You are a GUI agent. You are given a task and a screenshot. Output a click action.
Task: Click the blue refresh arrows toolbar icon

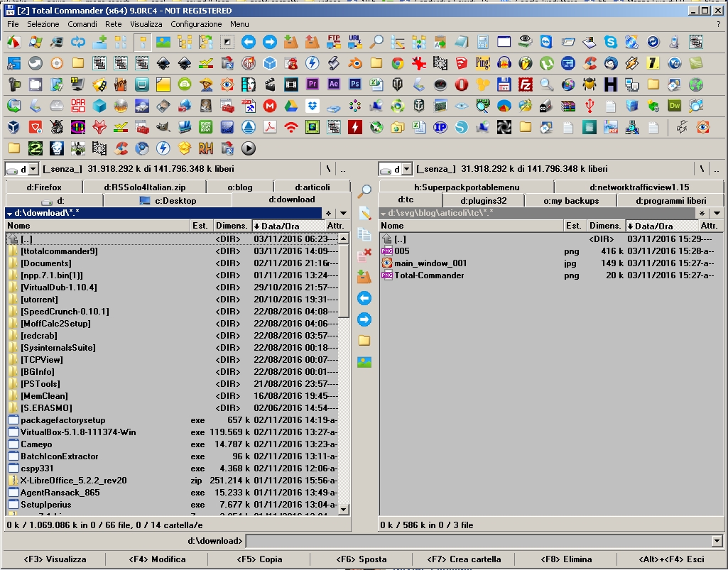78,43
